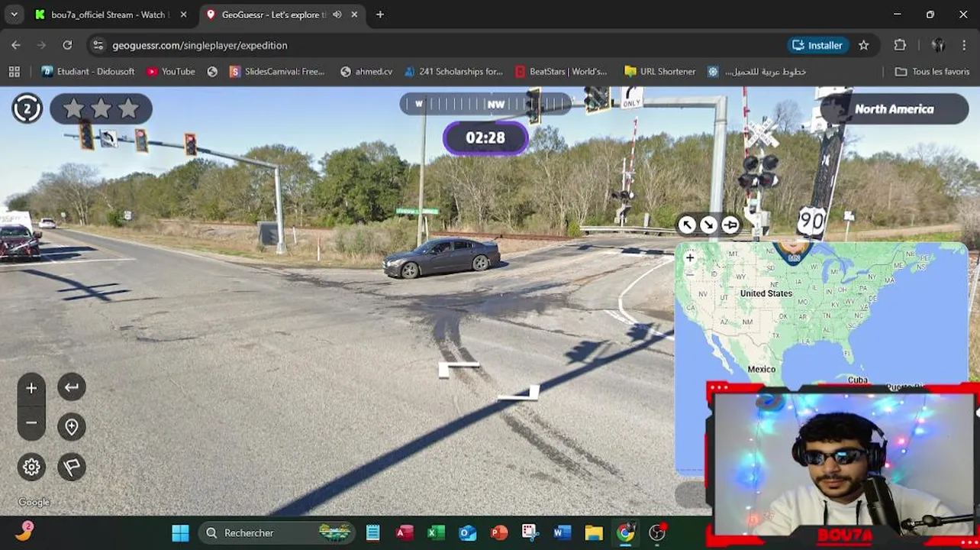Screen dimensions: 980x550
Task: Close the bou7a_officiel Stream tab
Action: [x=183, y=15]
